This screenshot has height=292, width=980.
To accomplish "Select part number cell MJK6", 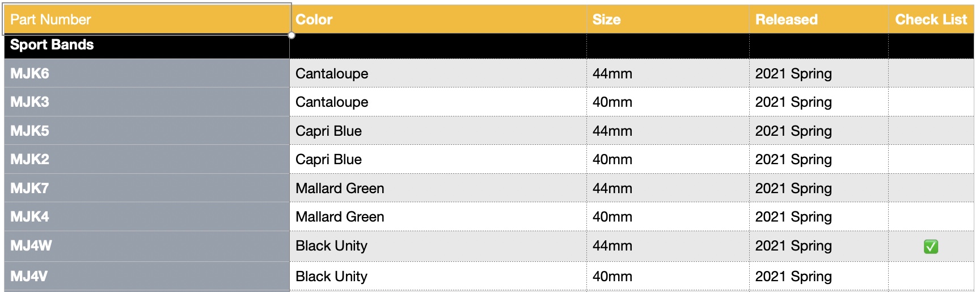I will (x=147, y=73).
